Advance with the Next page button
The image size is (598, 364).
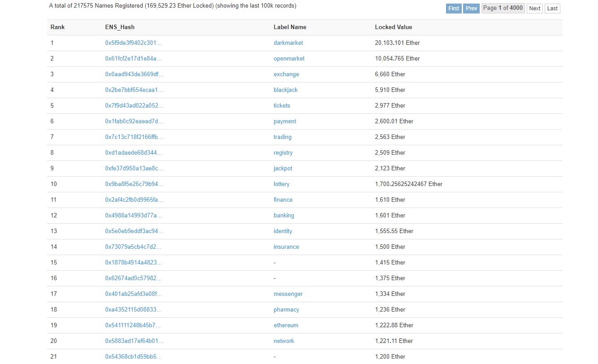(535, 9)
